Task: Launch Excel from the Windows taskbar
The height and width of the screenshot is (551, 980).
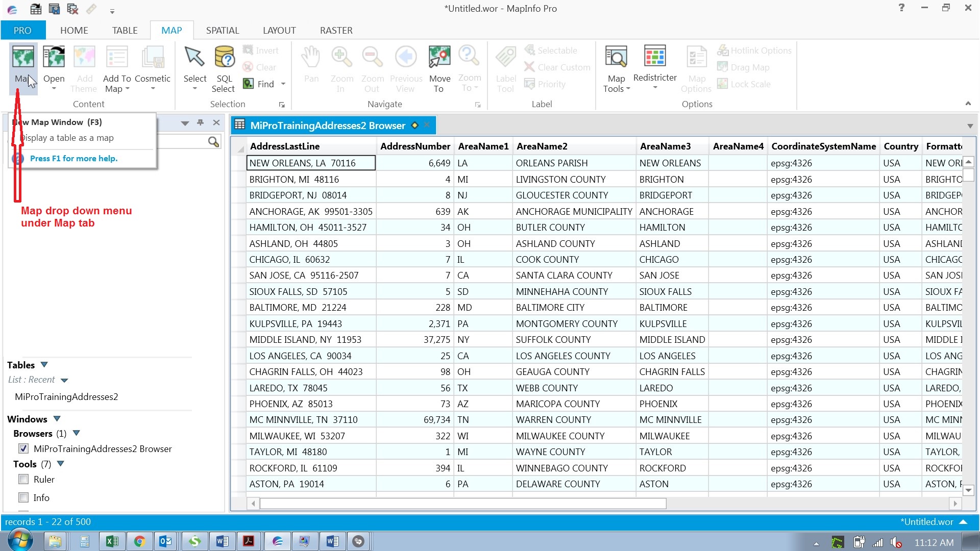Action: pyautogui.click(x=112, y=541)
